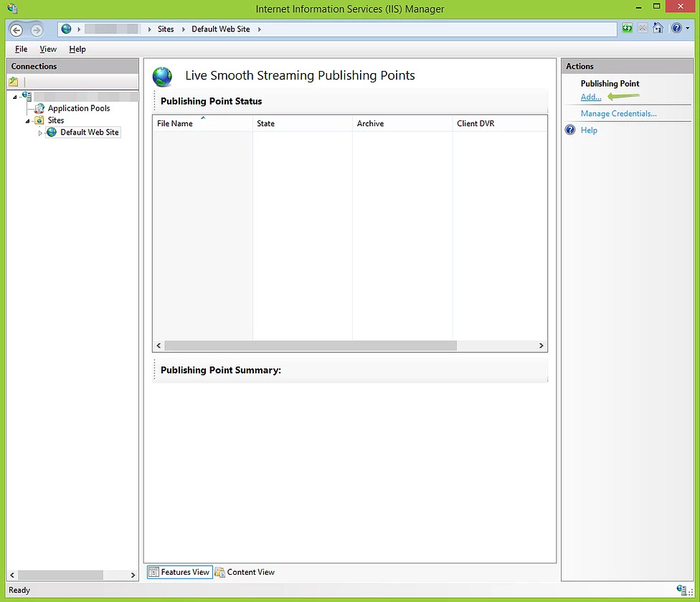Viewport: 700px width, 602px height.
Task: Click the globe icon in address bar
Action: tap(66, 29)
